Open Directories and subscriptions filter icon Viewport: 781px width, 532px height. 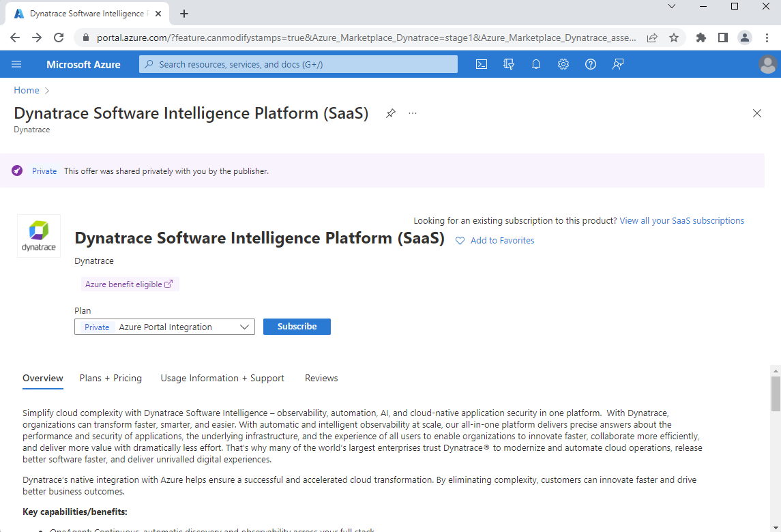509,64
